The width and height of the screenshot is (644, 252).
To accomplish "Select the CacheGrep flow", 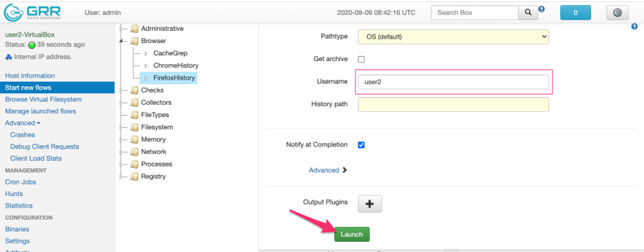I will (x=171, y=53).
